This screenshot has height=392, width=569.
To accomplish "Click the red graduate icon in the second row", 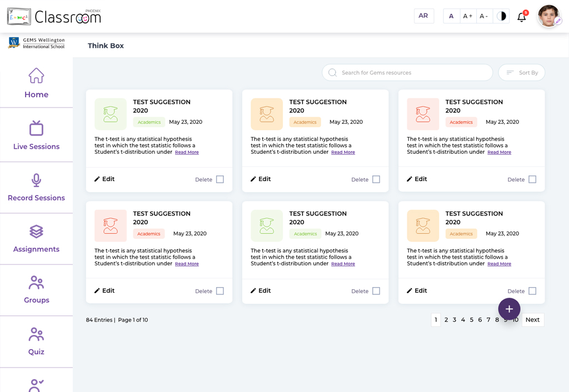I will [111, 225].
